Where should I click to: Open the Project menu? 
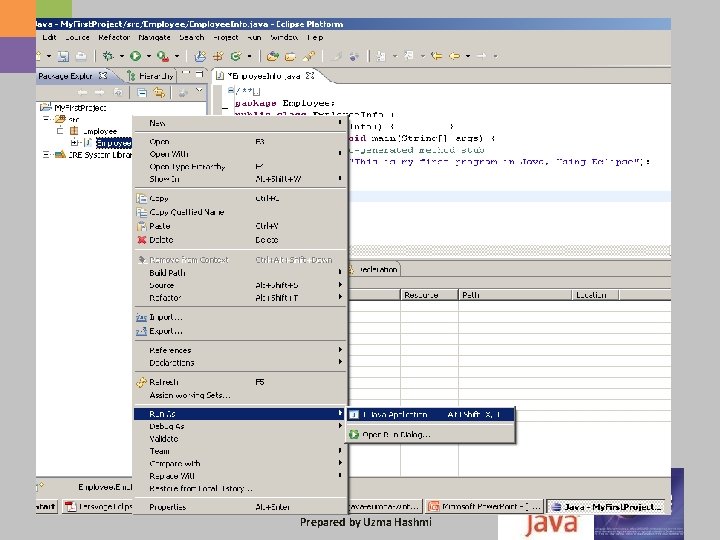225,37
